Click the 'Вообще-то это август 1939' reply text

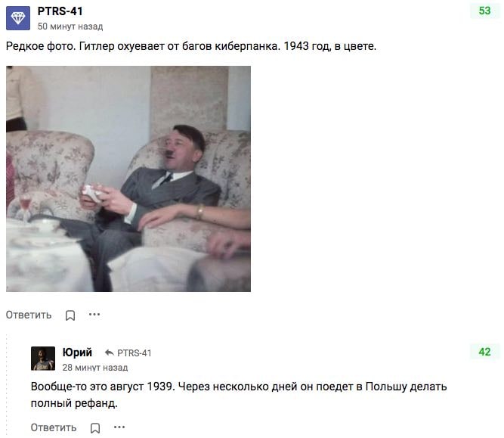click(x=239, y=394)
